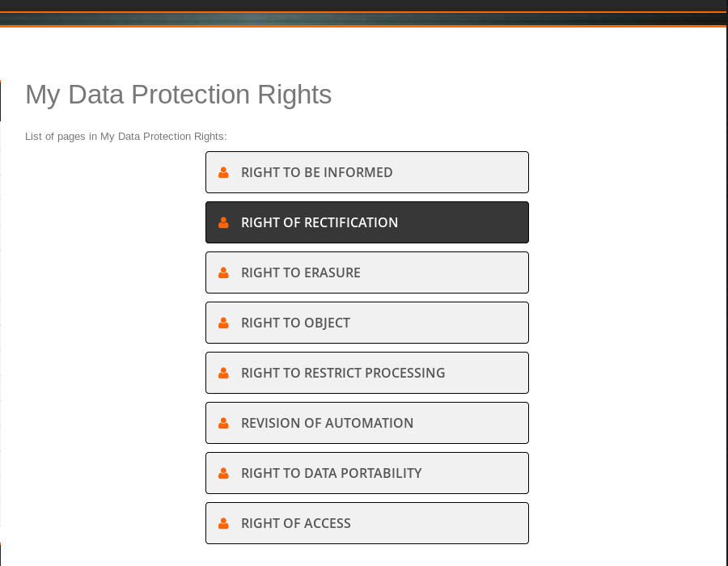Image resolution: width=728 pixels, height=566 pixels.
Task: Click the person icon beside Right to be Informed
Action: point(223,172)
